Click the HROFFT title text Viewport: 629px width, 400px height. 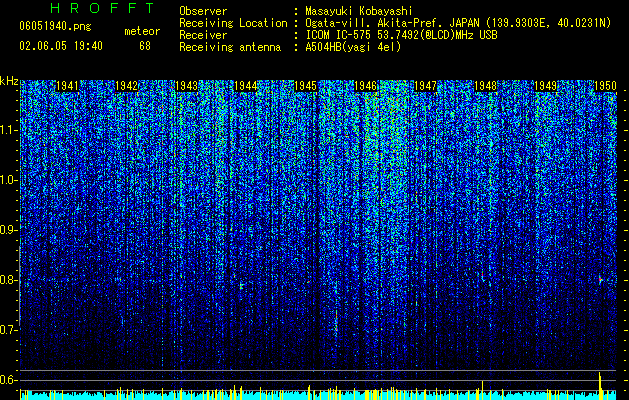(103, 8)
